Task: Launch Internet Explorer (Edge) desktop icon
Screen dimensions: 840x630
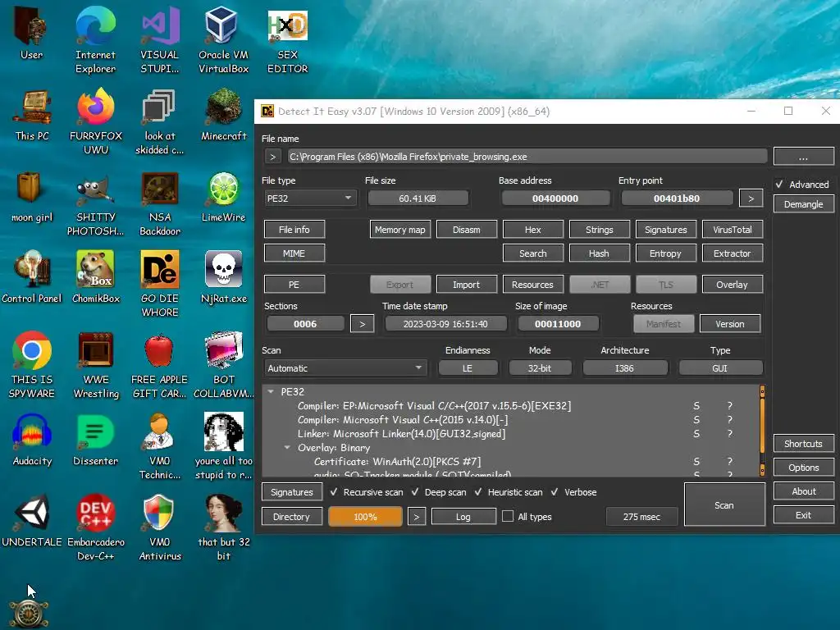Action: tap(95, 40)
